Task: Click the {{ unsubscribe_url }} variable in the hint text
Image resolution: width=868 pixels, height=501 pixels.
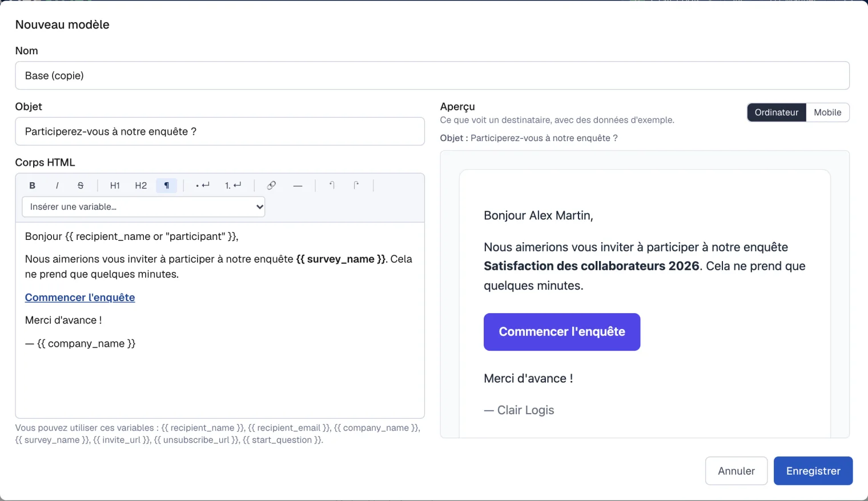Action: (197, 440)
